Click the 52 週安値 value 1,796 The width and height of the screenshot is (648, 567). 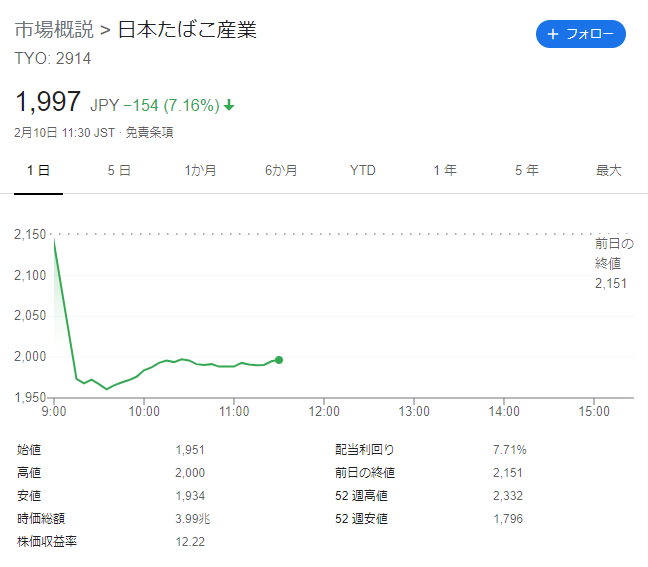(x=508, y=518)
